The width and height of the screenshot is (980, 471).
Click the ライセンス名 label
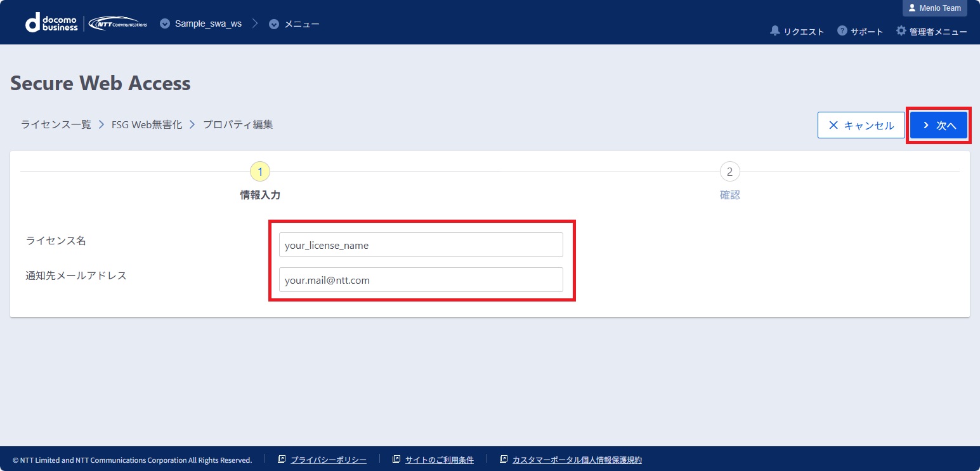point(56,241)
